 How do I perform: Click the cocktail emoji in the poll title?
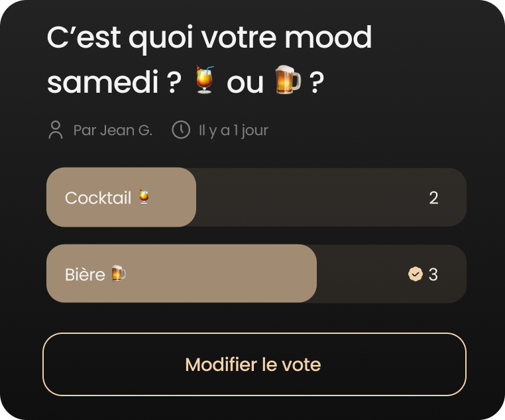pos(205,81)
